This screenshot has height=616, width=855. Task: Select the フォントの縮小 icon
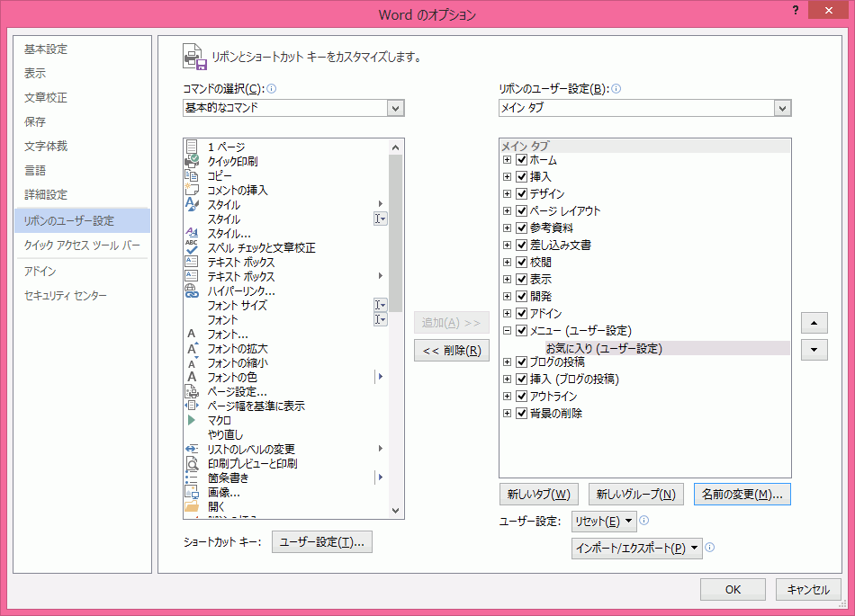192,362
